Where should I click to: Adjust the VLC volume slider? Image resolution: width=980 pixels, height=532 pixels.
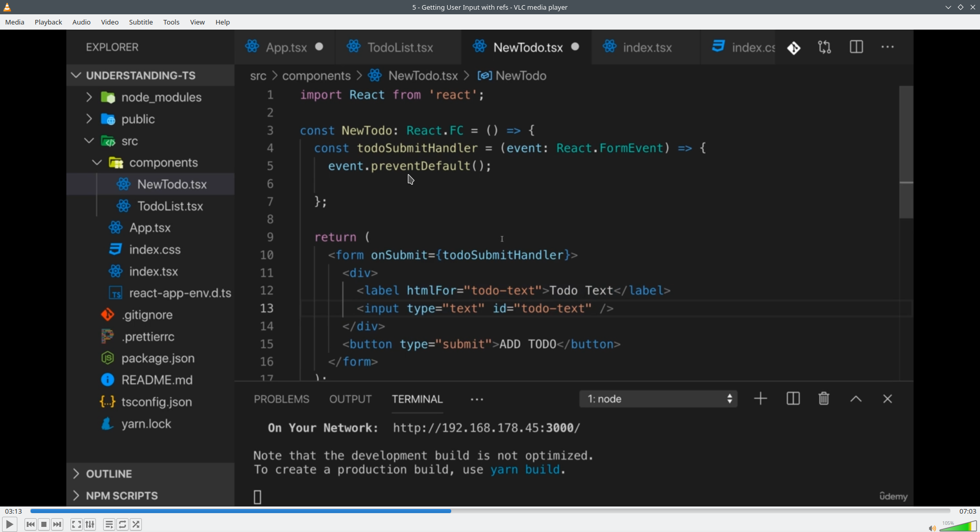tap(958, 526)
